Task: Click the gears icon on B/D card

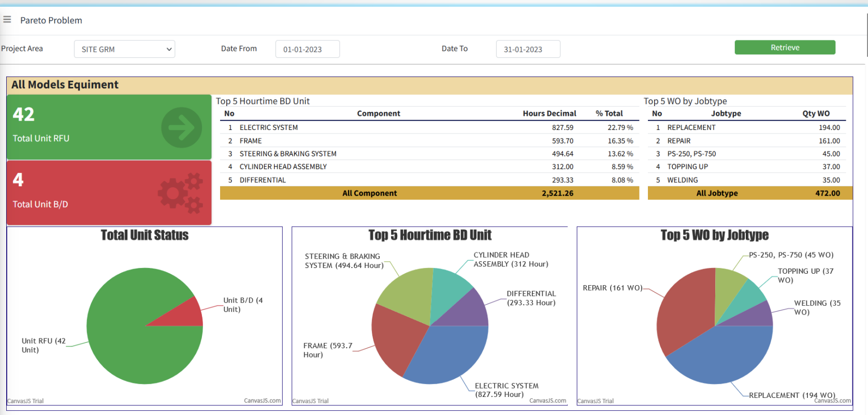Action: (180, 193)
